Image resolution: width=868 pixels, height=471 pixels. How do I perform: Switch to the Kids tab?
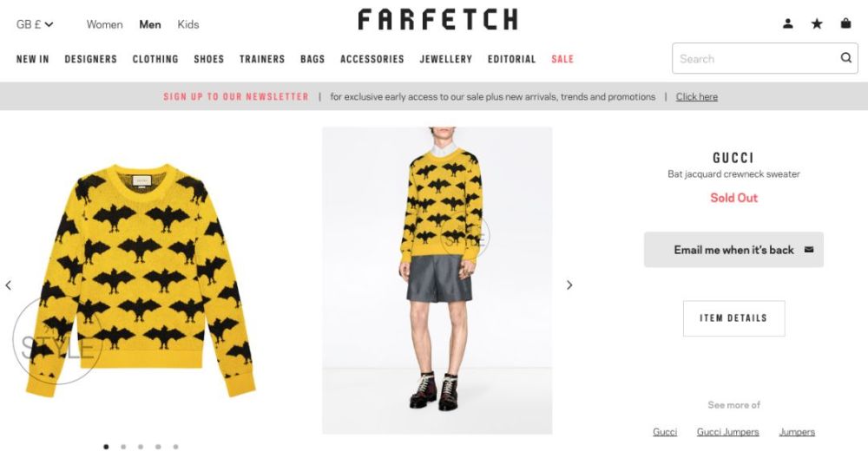(188, 24)
